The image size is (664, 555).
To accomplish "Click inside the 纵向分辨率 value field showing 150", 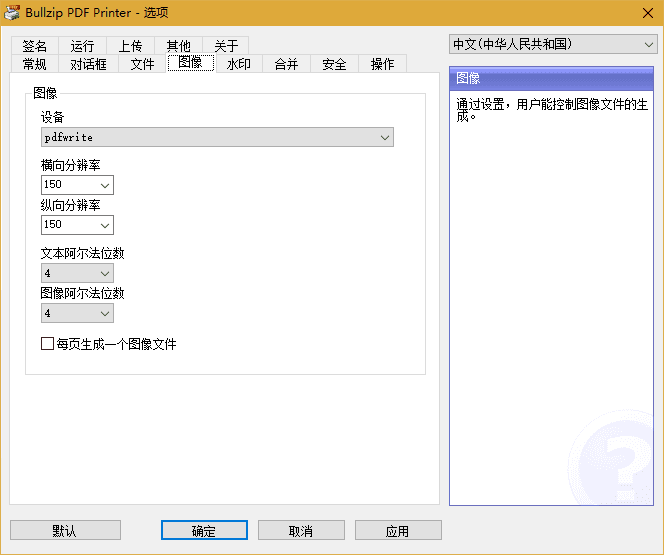I will (x=70, y=225).
